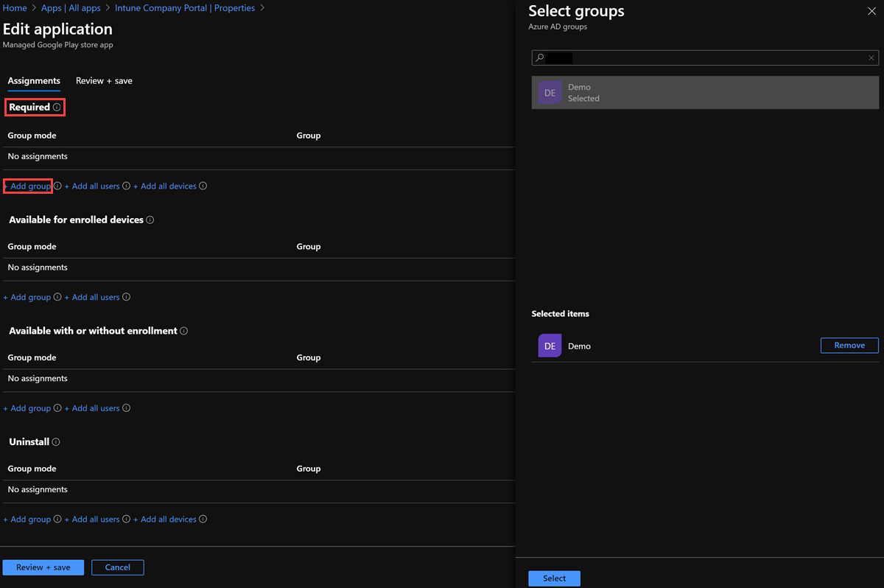Viewport: 884px width, 588px height.
Task: Click the Uninstall section heading text
Action: pos(29,442)
